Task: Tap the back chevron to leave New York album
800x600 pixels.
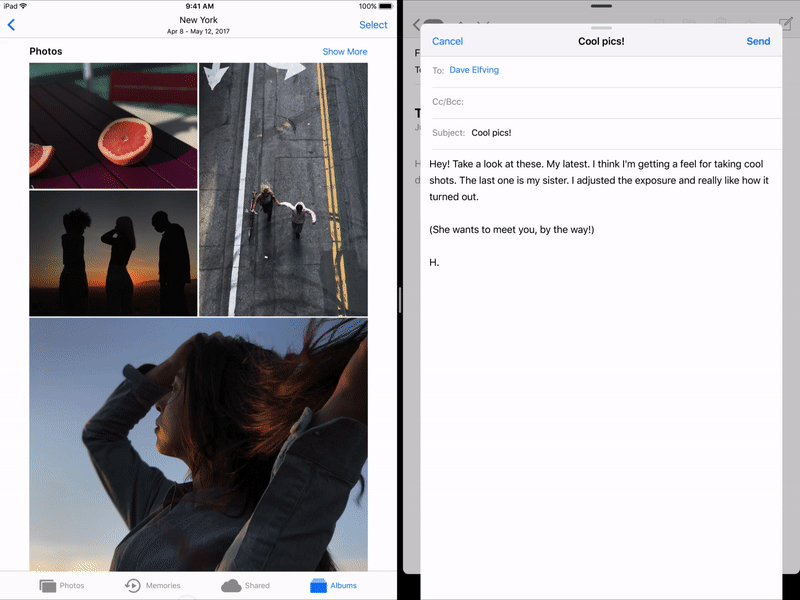Action: pos(11,25)
